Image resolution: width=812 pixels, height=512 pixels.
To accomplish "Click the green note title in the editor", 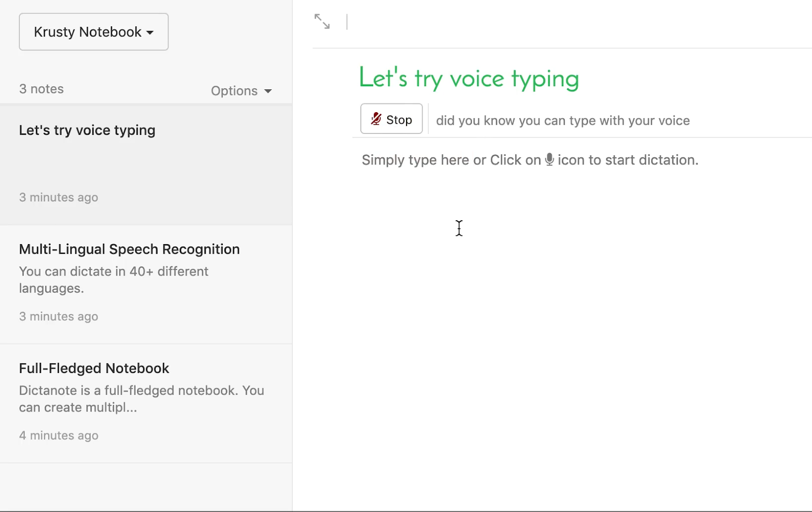I will point(468,79).
